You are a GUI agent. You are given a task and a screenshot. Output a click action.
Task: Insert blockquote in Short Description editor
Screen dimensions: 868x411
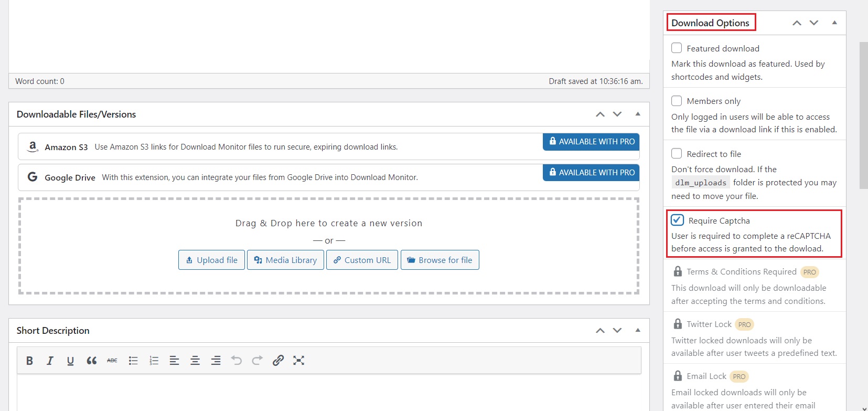91,361
